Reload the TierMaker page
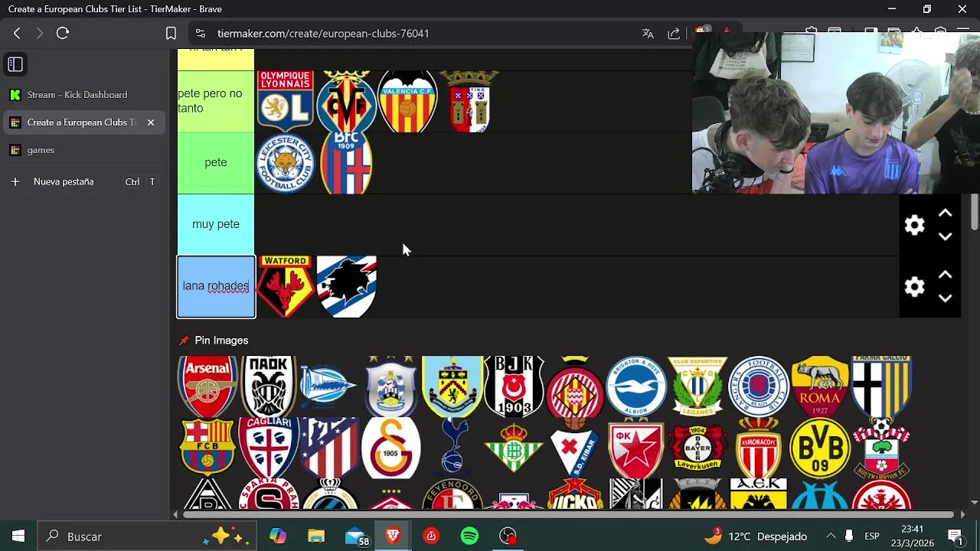This screenshot has width=980, height=551. (63, 34)
